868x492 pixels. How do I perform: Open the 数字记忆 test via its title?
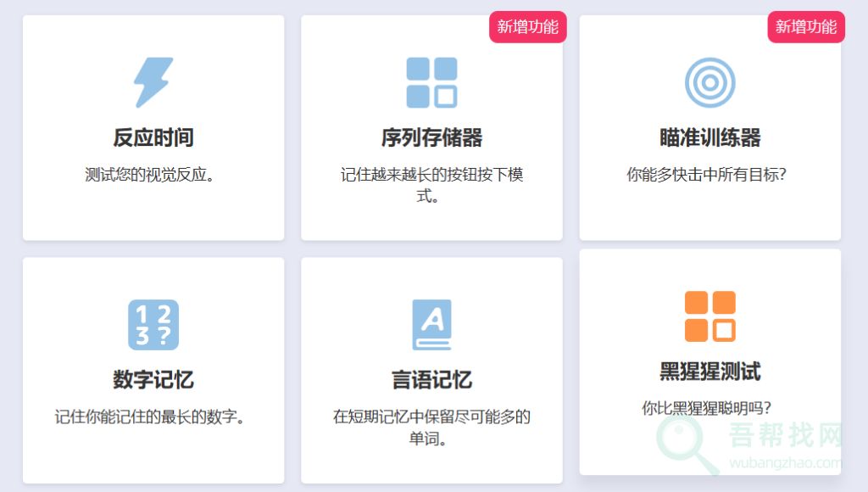pos(153,381)
